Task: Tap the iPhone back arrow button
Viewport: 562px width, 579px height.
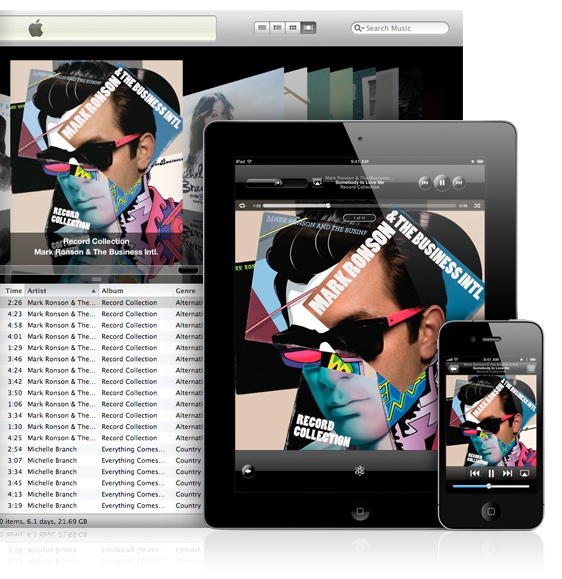Action: (x=453, y=368)
